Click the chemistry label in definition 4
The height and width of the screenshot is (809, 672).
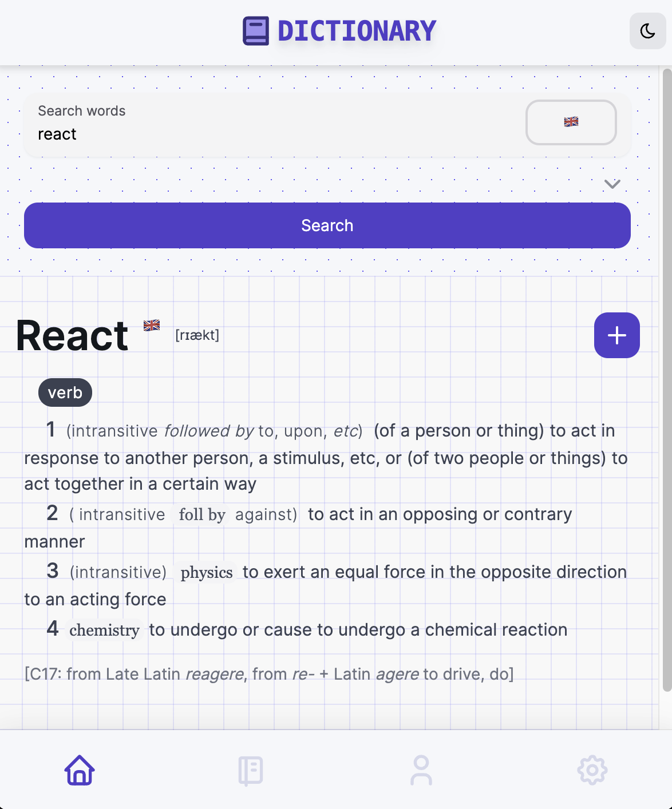click(104, 630)
